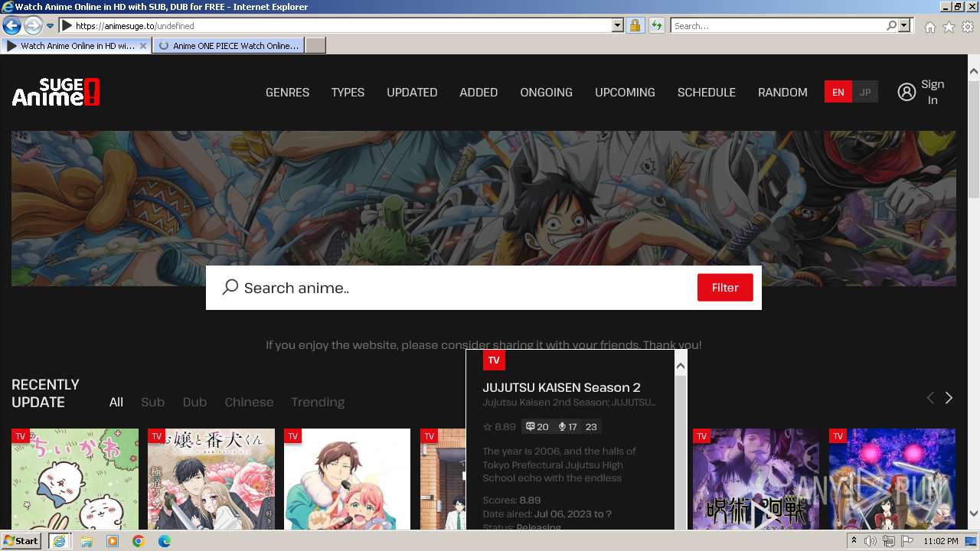Click the TV badge in the popup
Screen dimensions: 980x551
[494, 360]
